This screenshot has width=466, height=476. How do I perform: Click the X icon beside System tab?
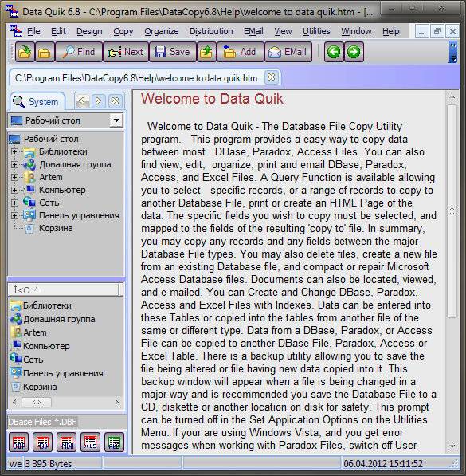(x=115, y=101)
